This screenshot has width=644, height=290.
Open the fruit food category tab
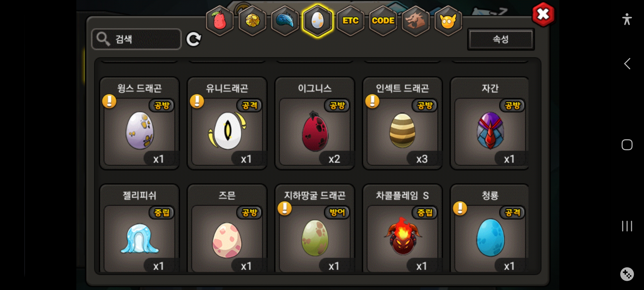220,21
